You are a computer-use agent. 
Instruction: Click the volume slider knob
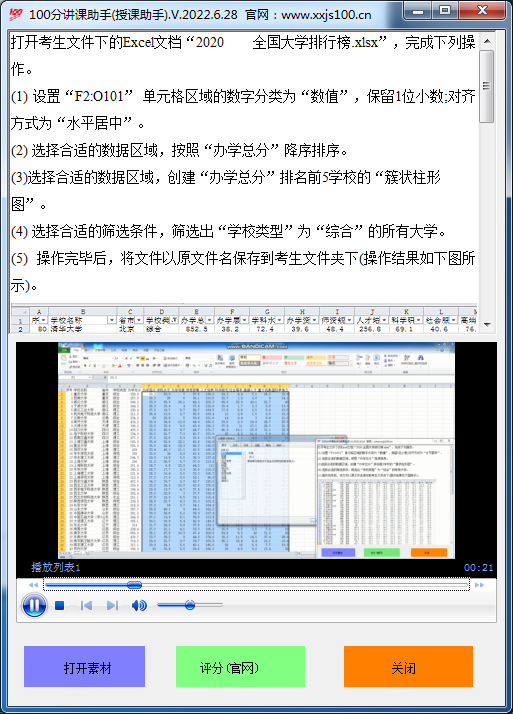[190, 605]
